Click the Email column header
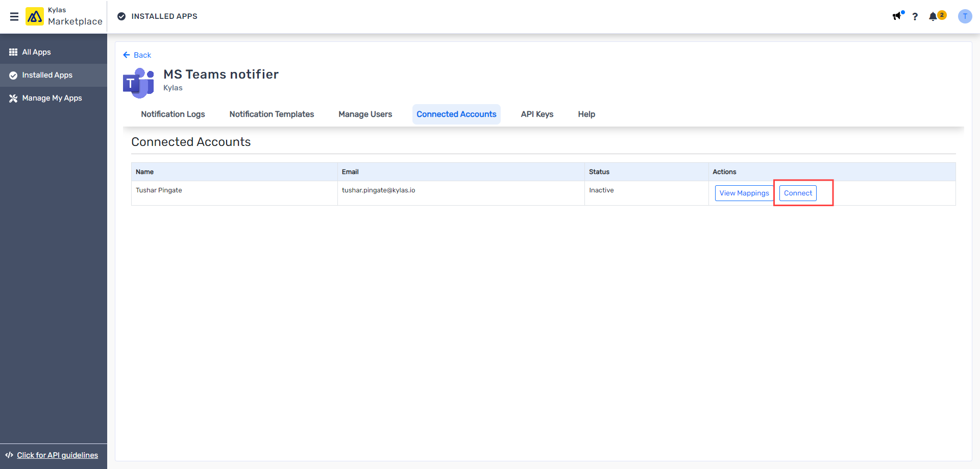The image size is (980, 469). pos(461,172)
